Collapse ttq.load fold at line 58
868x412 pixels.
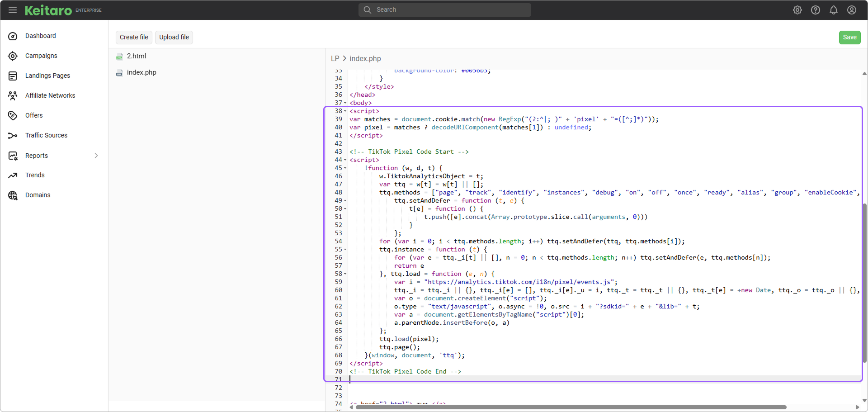click(x=345, y=274)
